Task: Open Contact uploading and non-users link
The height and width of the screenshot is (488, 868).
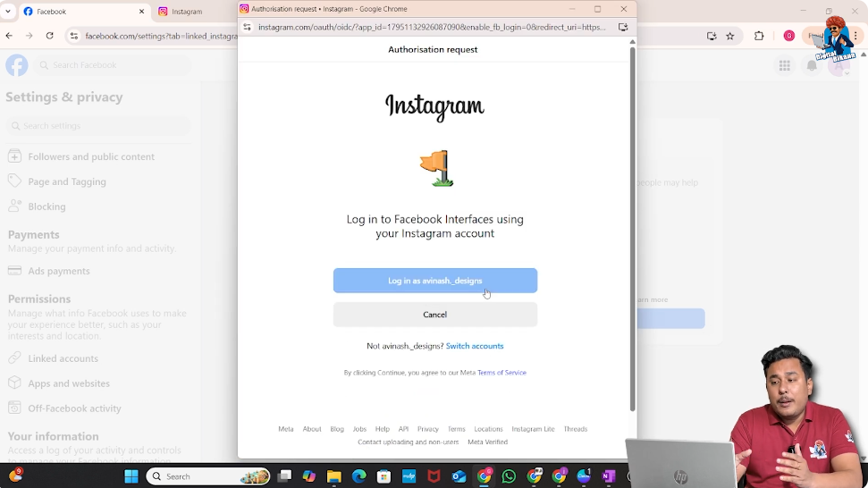Action: point(408,442)
